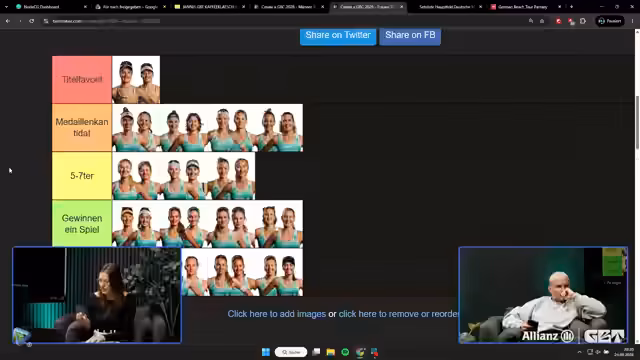Switch to the German Beach Tour tab
Viewport: 640px width, 360px height.
click(524, 7)
